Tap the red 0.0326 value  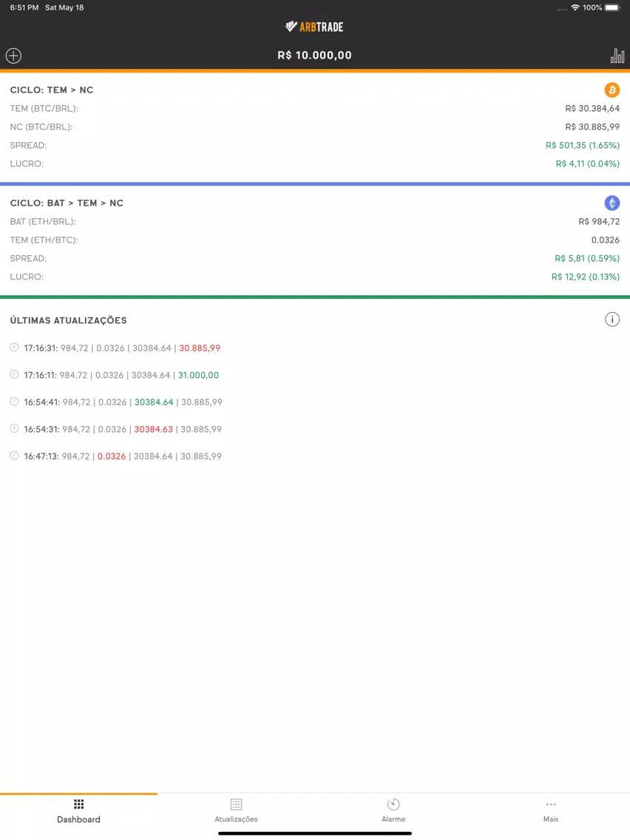tap(112, 456)
